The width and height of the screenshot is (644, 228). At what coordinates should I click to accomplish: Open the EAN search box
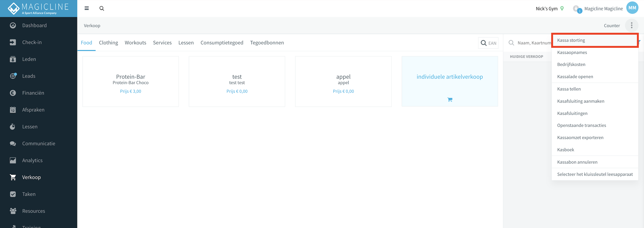(x=488, y=43)
